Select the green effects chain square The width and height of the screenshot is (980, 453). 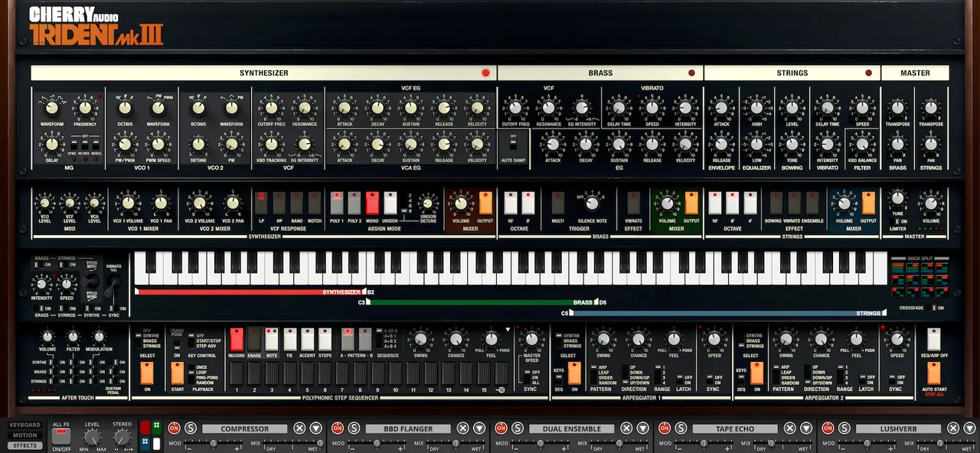pyautogui.click(x=156, y=428)
